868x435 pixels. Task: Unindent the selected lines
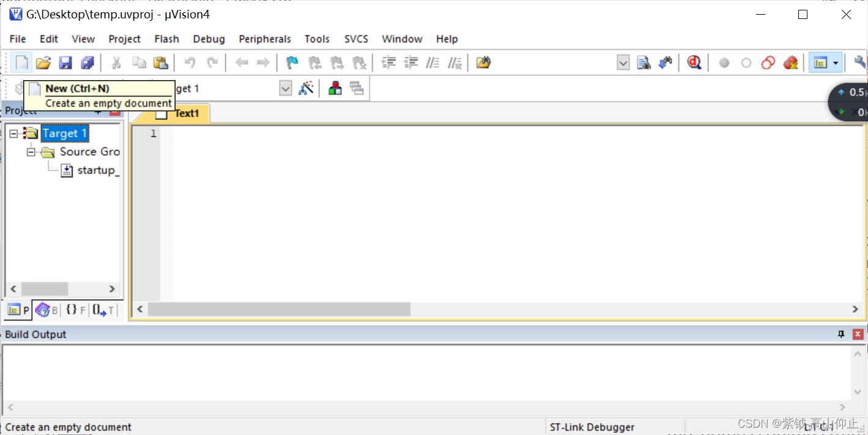tap(410, 62)
